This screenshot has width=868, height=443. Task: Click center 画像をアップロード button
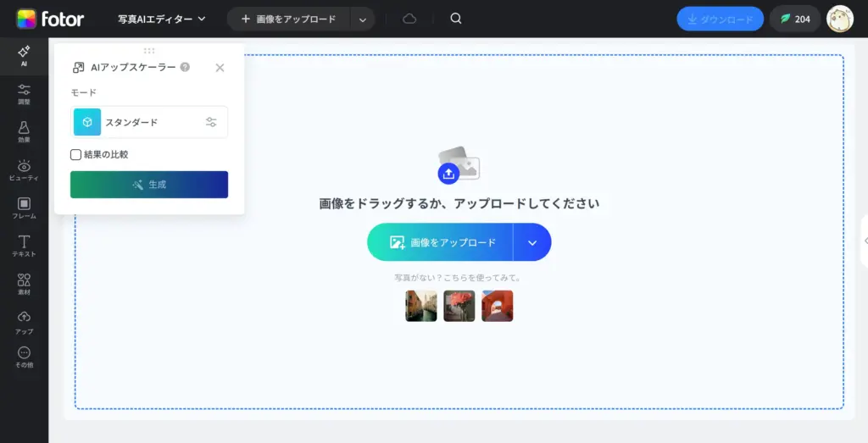click(x=440, y=242)
